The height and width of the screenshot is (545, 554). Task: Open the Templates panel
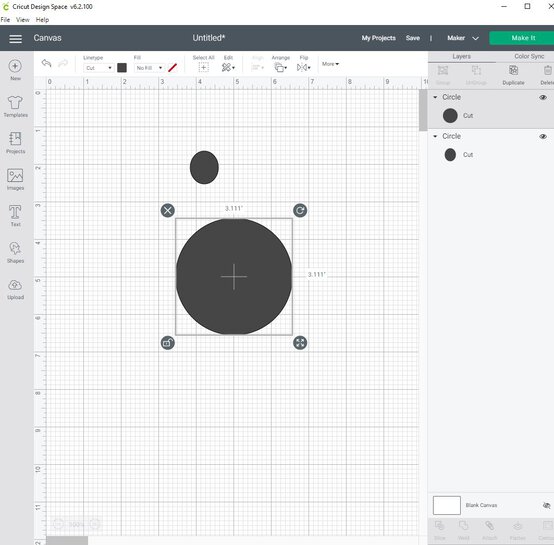[15, 106]
